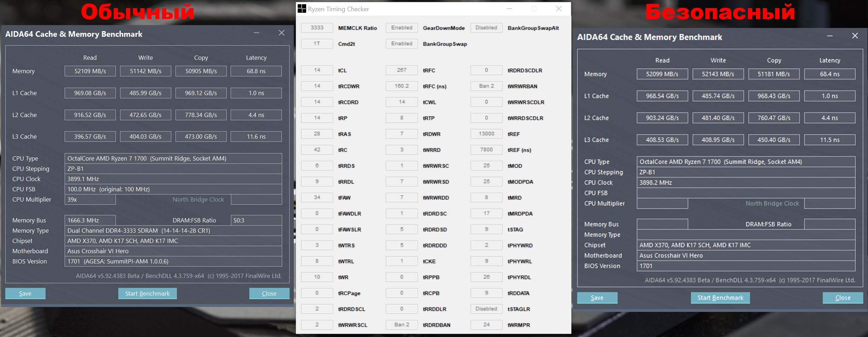Select the tREF value field showing 13000
The width and height of the screenshot is (868, 337).
[486, 134]
